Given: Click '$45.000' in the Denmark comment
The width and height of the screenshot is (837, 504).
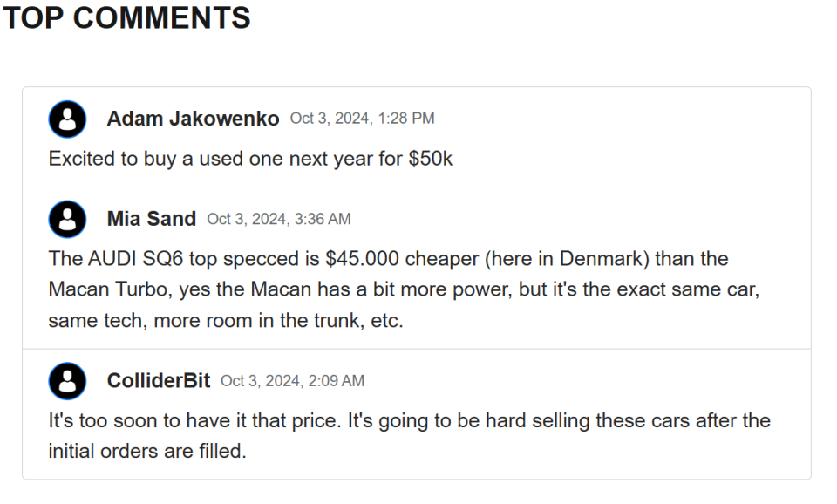Looking at the screenshot, I should pyautogui.click(x=363, y=259).
